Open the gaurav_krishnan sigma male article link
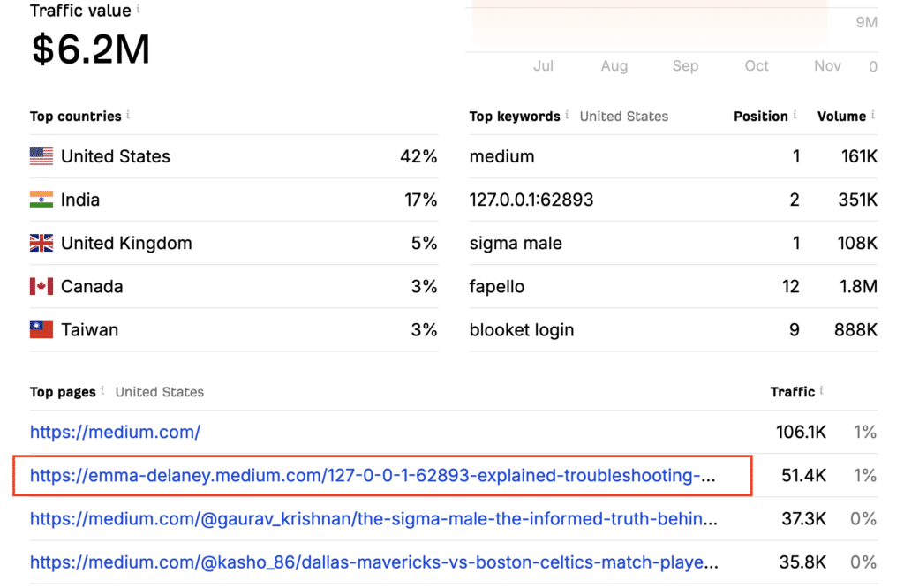Image resolution: width=904 pixels, height=588 pixels. click(x=373, y=519)
